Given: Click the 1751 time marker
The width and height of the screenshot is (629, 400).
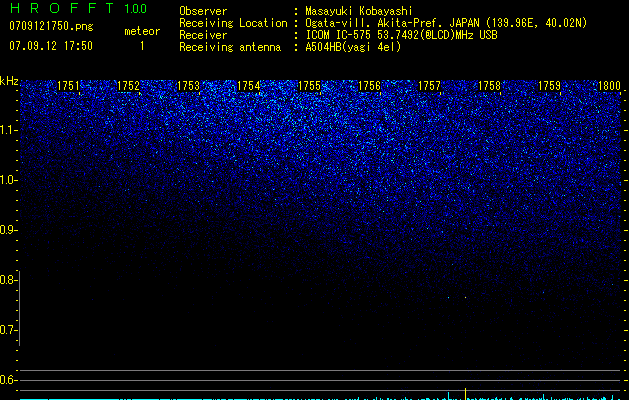Looking at the screenshot, I should click(68, 86).
